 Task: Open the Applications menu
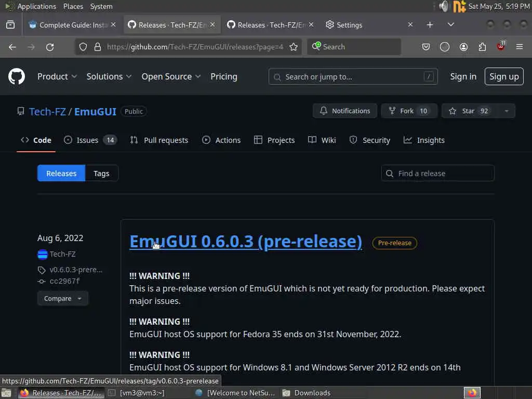[37, 6]
